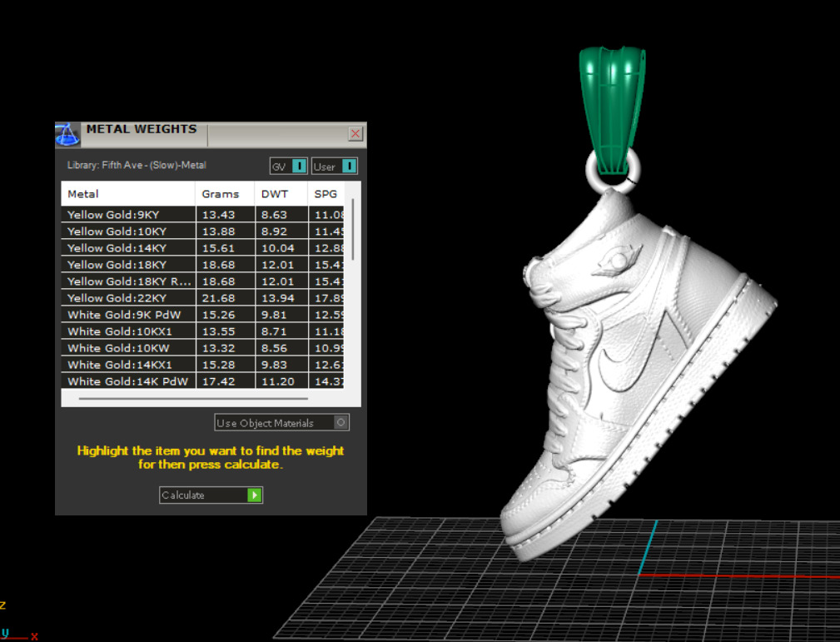Screen dimensions: 840x642
Task: Select the White Gold:10KX1 row
Action: (202, 331)
